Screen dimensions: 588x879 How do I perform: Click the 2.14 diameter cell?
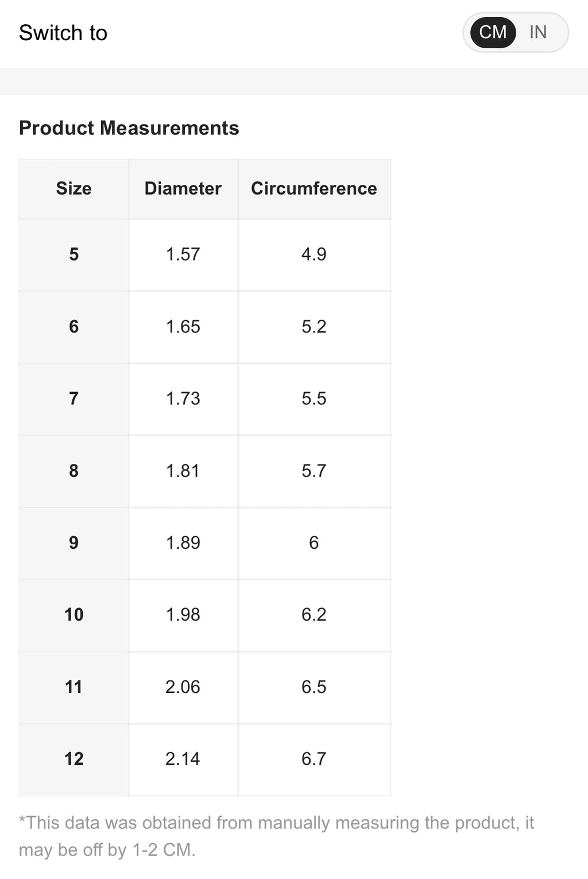click(x=183, y=759)
